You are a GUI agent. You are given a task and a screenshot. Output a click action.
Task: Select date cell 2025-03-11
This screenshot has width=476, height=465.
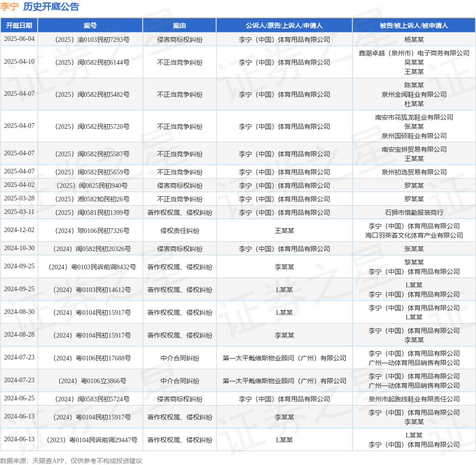[x=19, y=212]
